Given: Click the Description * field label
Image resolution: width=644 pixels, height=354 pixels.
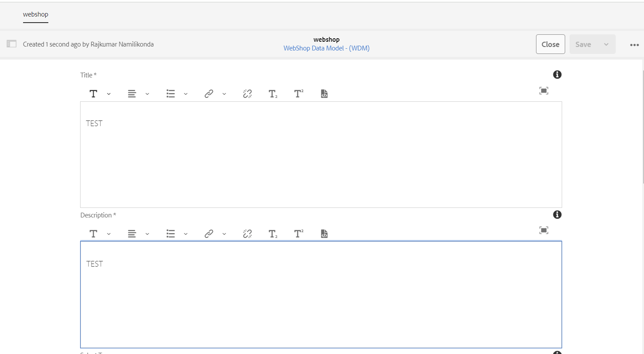Looking at the screenshot, I should [98, 215].
